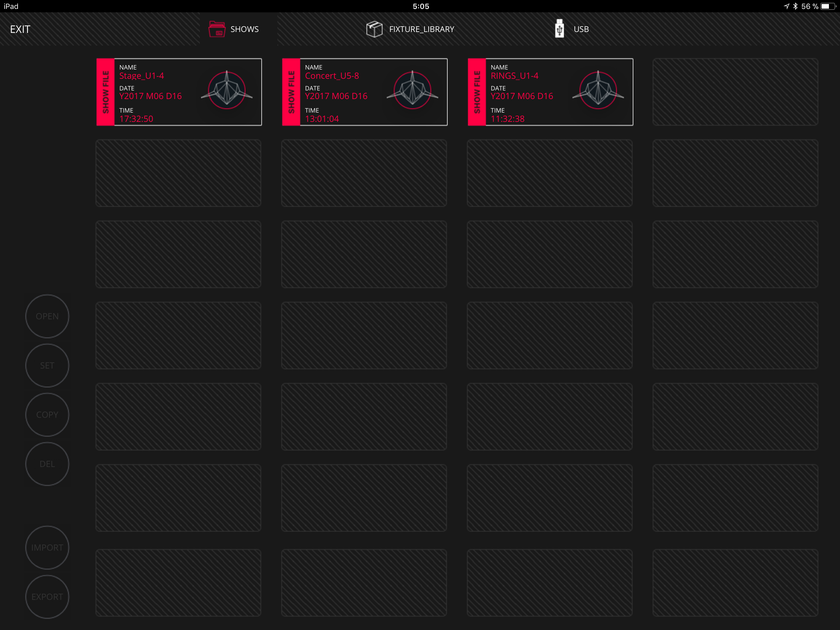Select the empty slot right of RINGS_U1-4
The width and height of the screenshot is (840, 630).
[x=735, y=92]
